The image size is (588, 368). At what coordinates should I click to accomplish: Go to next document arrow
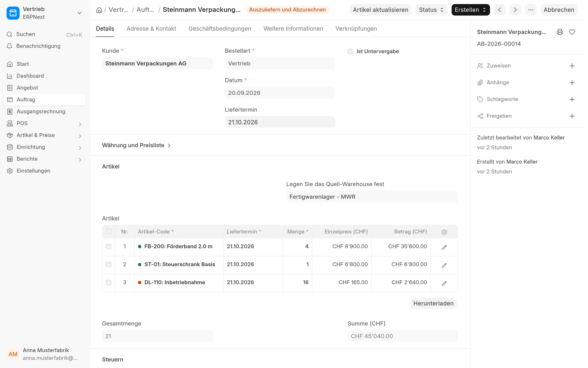click(515, 10)
